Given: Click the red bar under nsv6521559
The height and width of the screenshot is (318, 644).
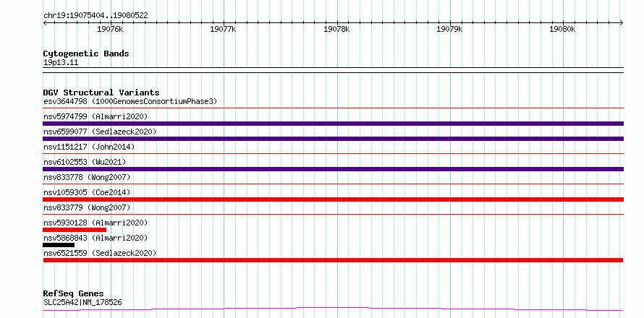Looking at the screenshot, I should click(333, 260).
